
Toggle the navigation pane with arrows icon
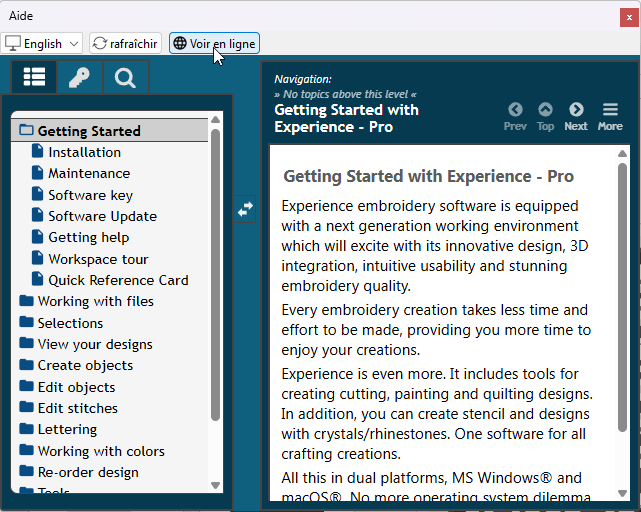[245, 208]
